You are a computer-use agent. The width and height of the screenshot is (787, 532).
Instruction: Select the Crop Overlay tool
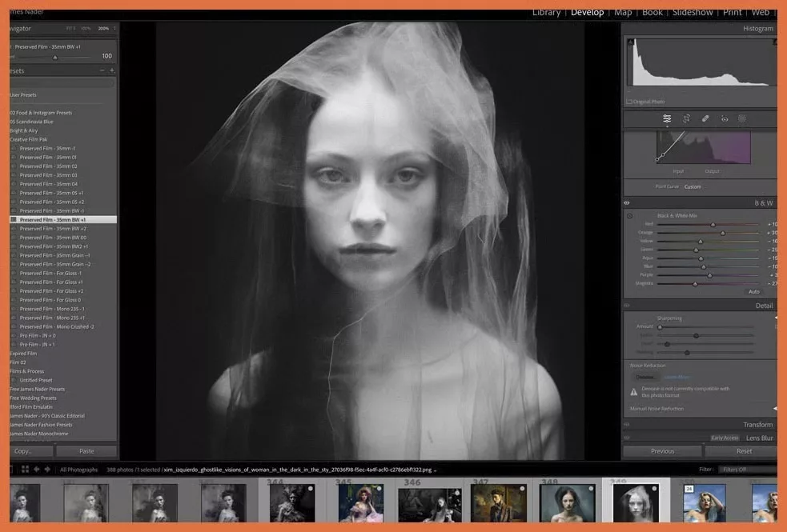pyautogui.click(x=685, y=118)
